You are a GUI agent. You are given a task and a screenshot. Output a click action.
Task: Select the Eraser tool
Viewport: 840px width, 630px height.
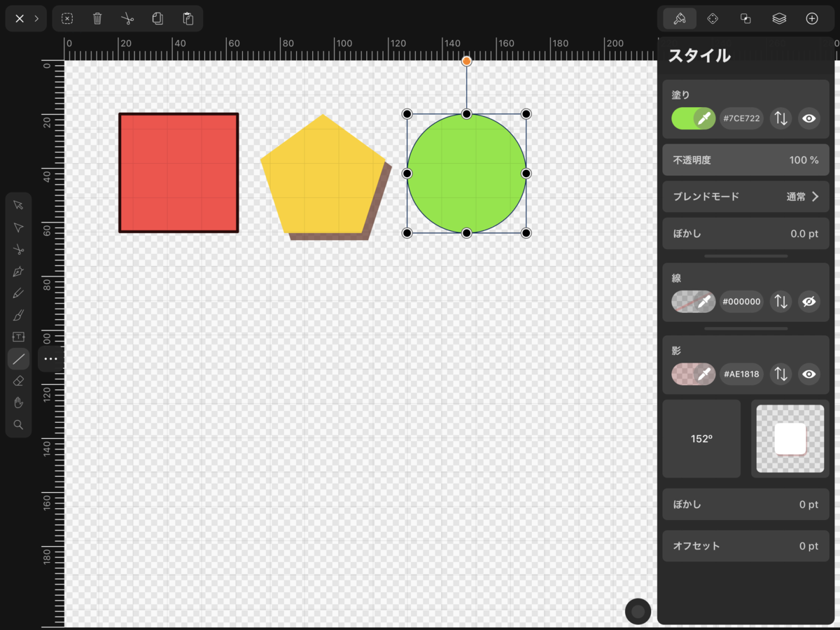click(18, 381)
